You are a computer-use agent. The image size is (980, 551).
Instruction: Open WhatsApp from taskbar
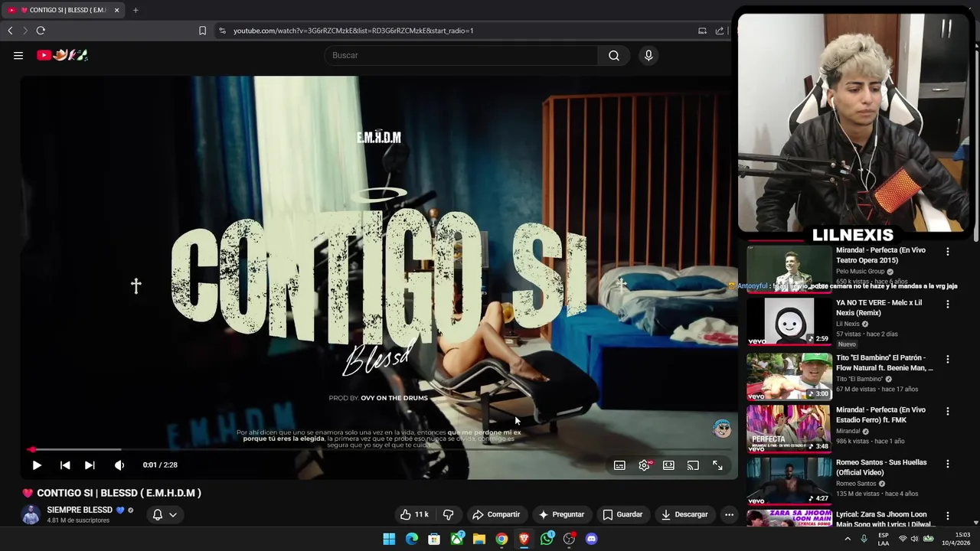pos(547,539)
